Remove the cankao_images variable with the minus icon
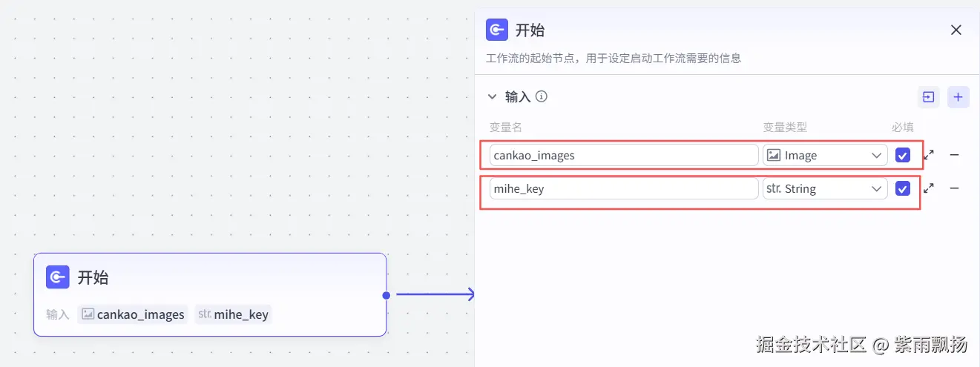Viewport: 980px width, 367px height. coord(955,155)
